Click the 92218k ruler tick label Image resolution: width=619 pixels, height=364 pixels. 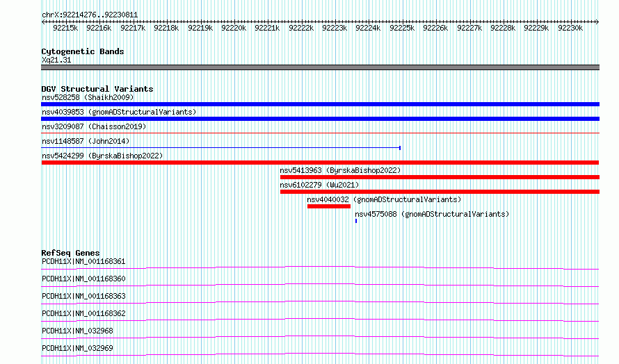click(x=167, y=28)
